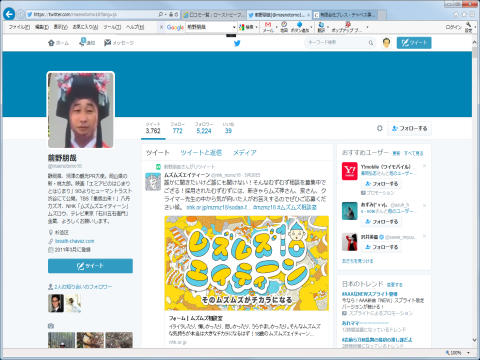Click the Y!mobile avatar in suggested users

click(x=350, y=171)
